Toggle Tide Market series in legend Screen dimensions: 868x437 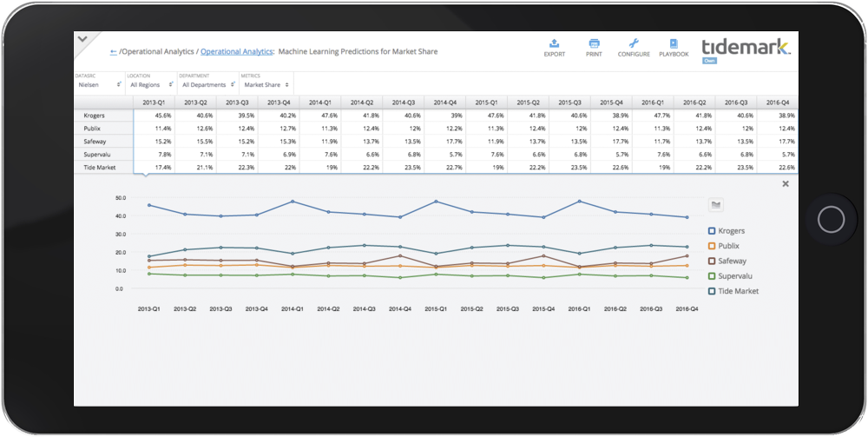click(x=733, y=291)
